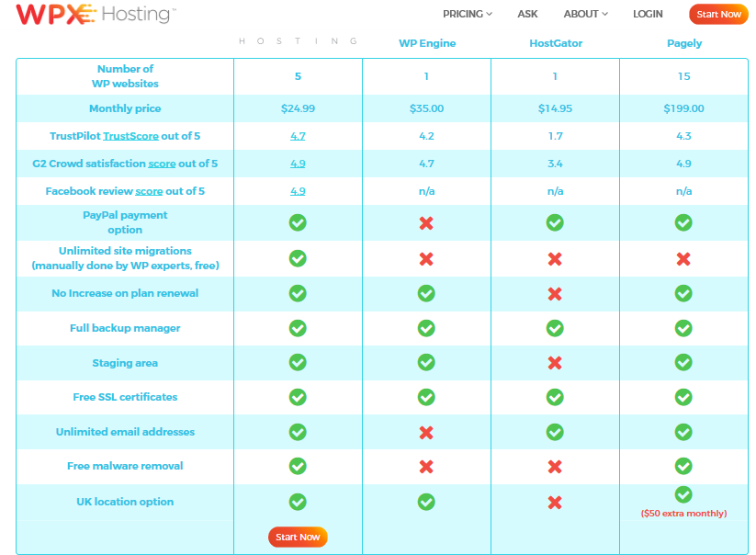Click the $199.00 monthly price cell
The width and height of the screenshot is (756, 555).
[x=683, y=108]
